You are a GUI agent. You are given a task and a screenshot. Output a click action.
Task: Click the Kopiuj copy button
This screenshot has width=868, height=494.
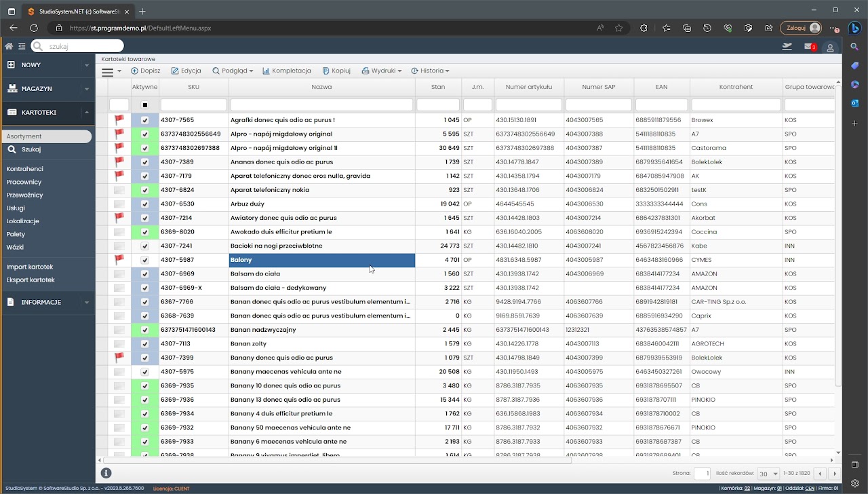[x=336, y=71]
